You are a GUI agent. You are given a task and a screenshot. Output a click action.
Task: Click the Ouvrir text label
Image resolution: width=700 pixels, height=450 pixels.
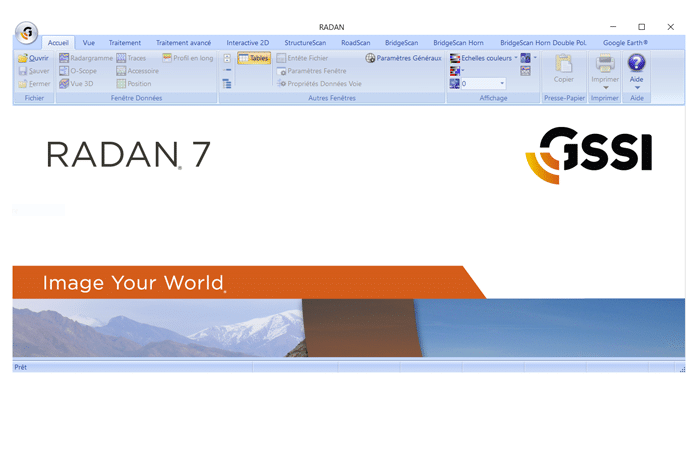pos(39,58)
